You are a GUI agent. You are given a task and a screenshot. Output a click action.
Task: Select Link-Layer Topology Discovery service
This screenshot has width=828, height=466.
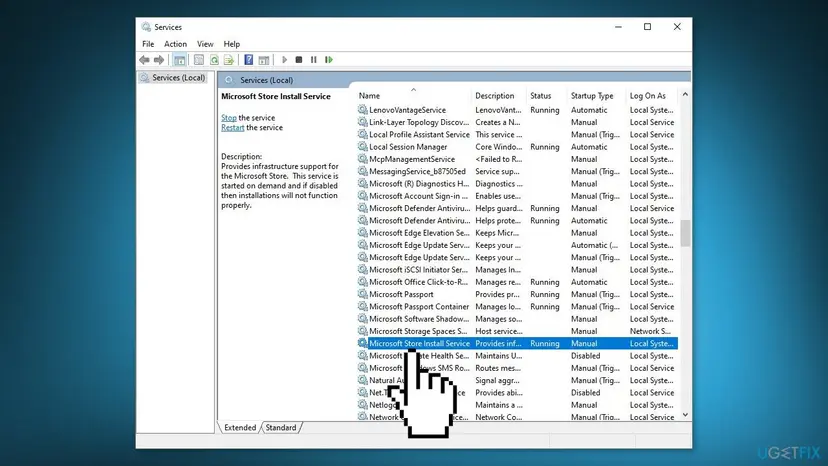tap(518, 122)
